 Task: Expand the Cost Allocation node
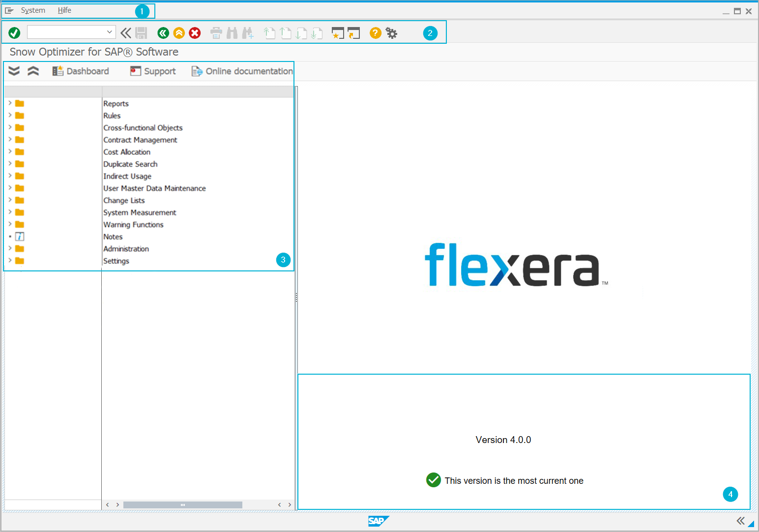(10, 151)
